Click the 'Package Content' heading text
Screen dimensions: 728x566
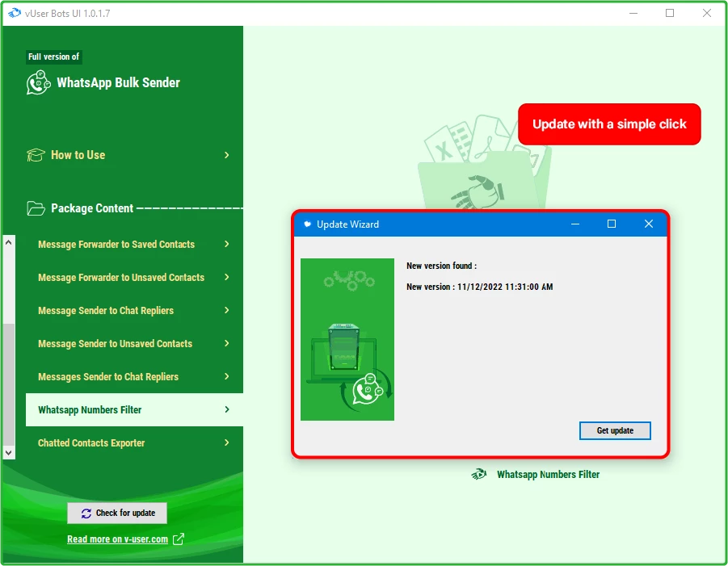92,208
